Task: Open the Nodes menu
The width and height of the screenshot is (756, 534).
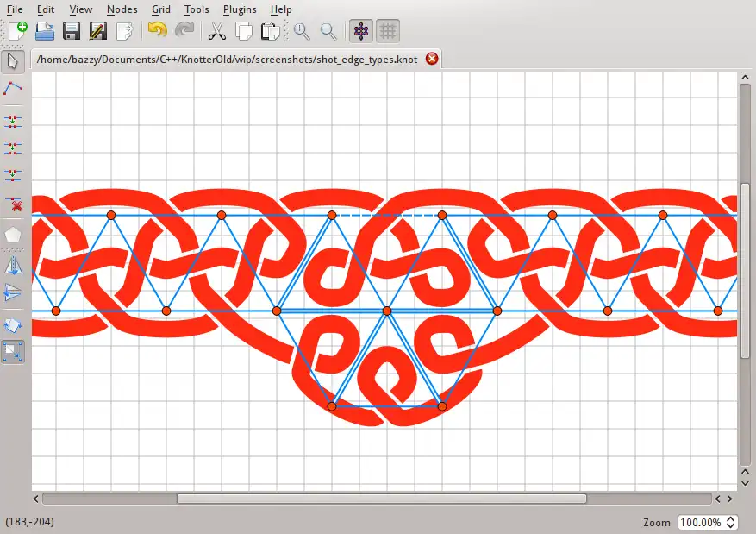Action: (x=122, y=9)
